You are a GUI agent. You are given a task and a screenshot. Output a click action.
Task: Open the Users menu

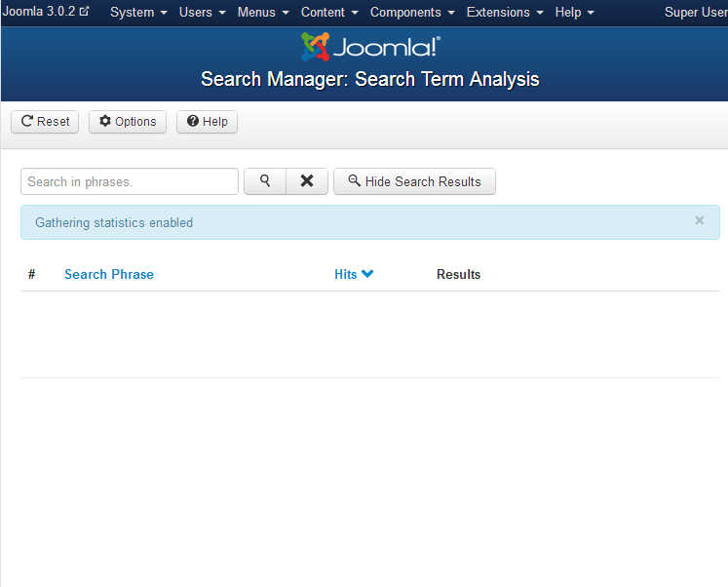(202, 12)
